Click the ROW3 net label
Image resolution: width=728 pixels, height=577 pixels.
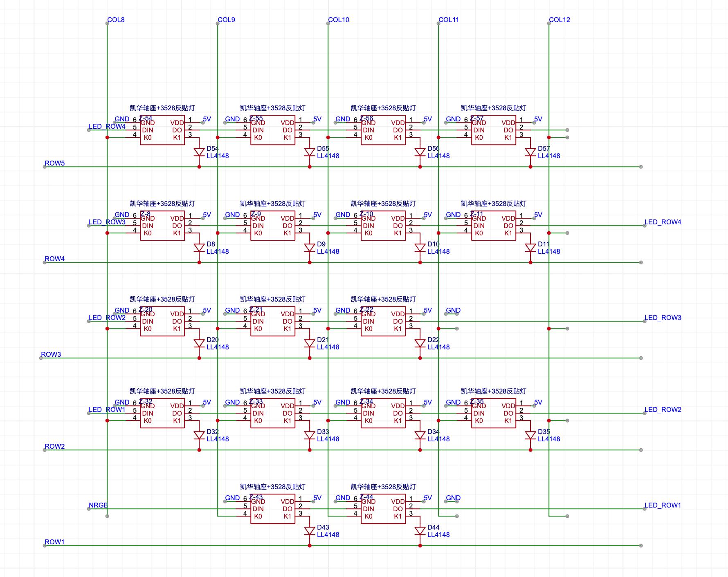coord(51,354)
